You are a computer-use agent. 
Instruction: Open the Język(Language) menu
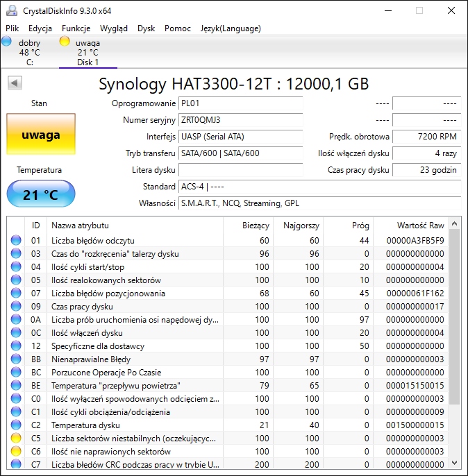click(231, 28)
